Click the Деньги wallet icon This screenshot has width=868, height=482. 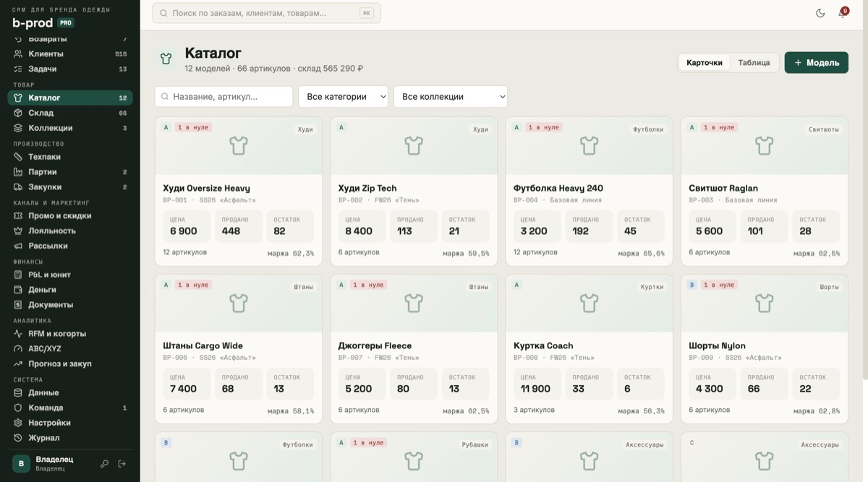(x=18, y=290)
